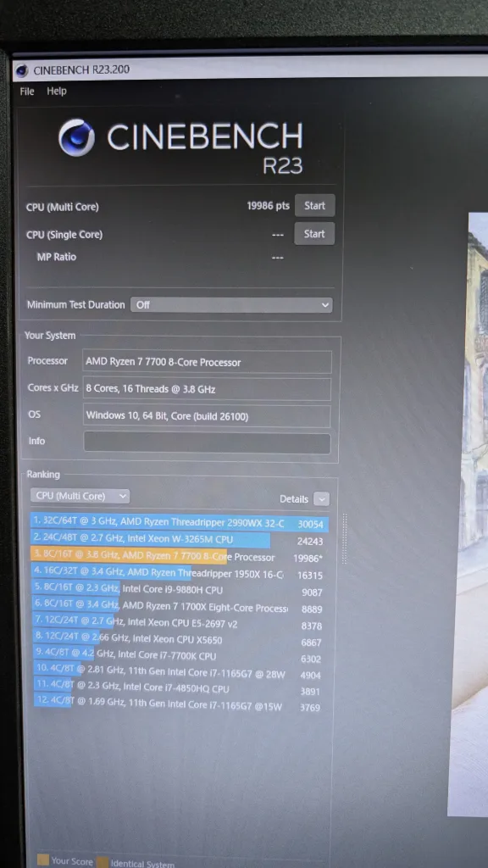488x868 pixels.
Task: Click the Cinebench app icon in title bar
Action: [22, 71]
